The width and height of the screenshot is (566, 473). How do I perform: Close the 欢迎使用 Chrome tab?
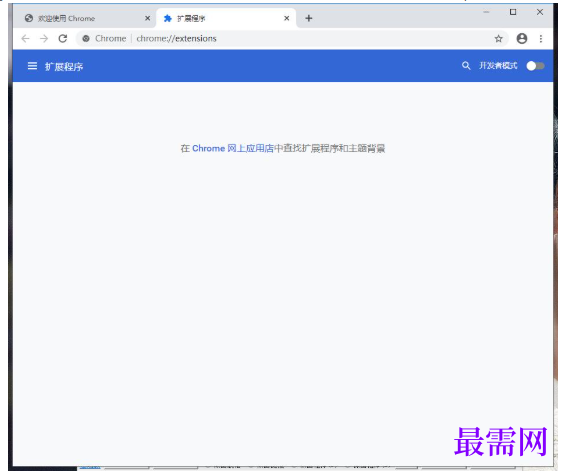[147, 18]
